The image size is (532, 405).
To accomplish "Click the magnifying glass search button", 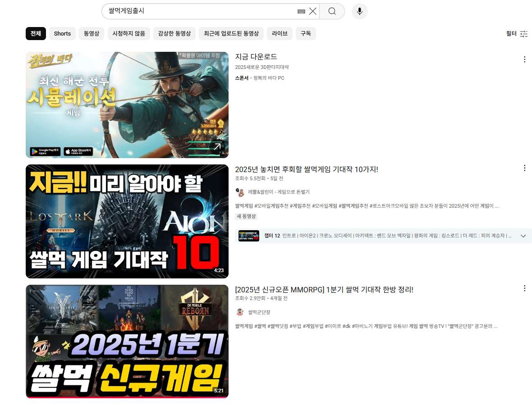I will click(x=332, y=11).
